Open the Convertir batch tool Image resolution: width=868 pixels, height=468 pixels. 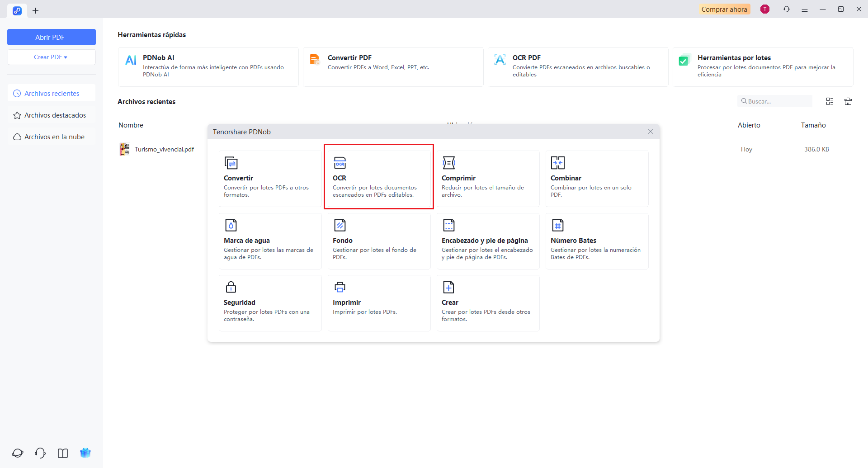[270, 179]
